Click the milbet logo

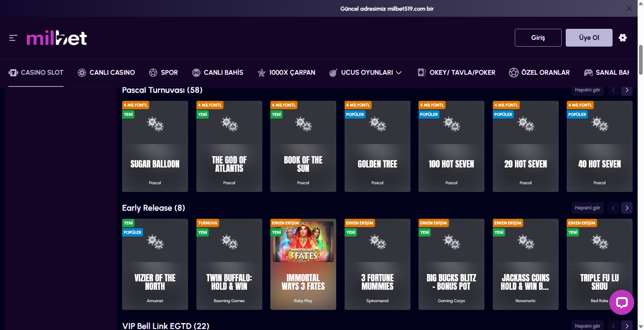57,38
